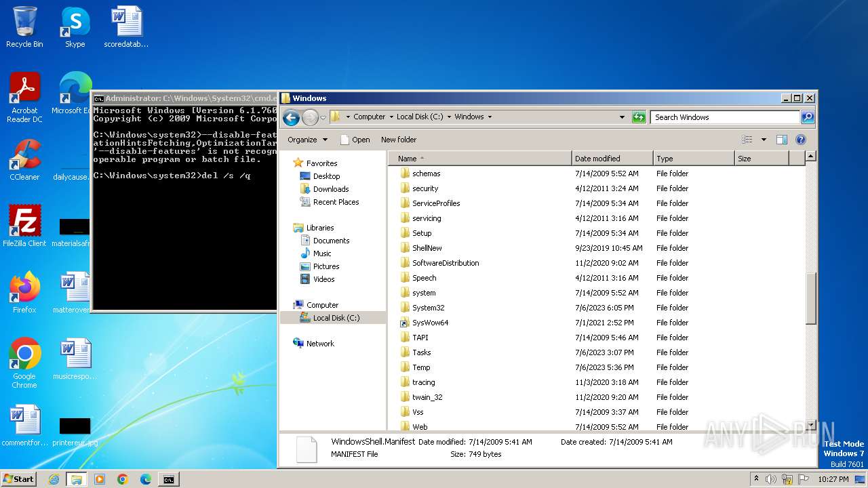Screen dimensions: 868x488
Task: Open Acrobat Reader DC desktop icon
Action: 24,98
